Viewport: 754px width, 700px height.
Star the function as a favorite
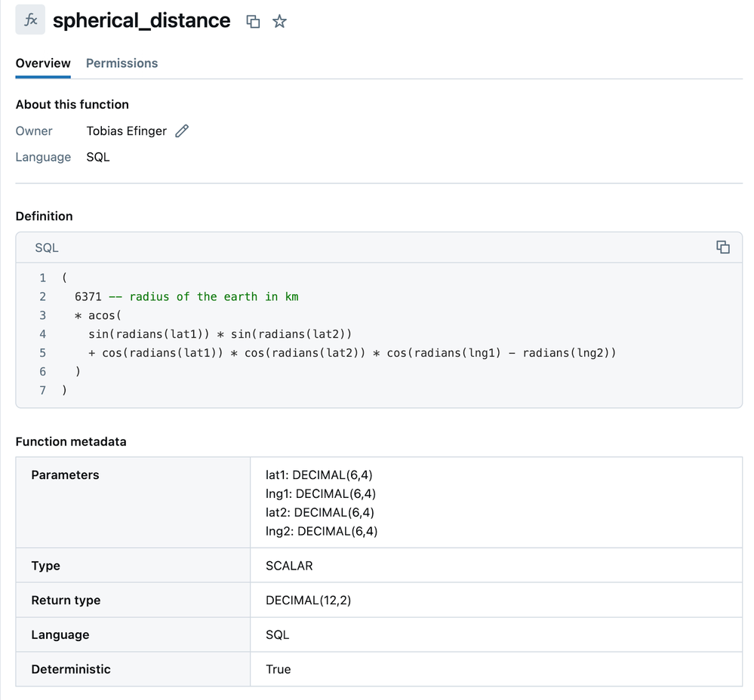(x=279, y=22)
